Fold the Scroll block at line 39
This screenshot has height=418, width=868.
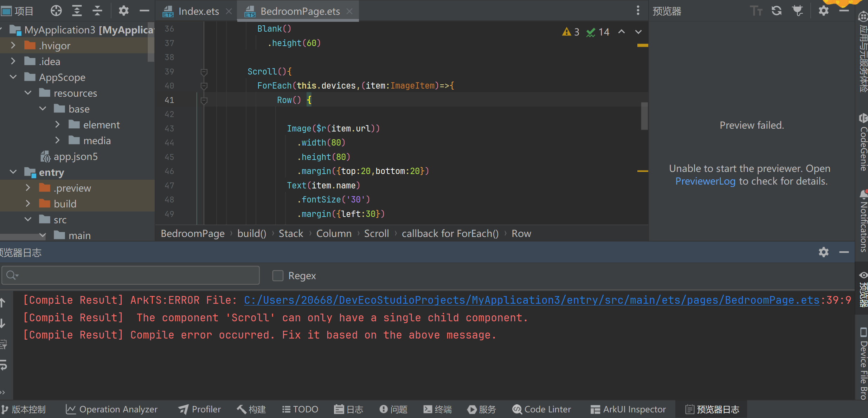click(x=204, y=72)
